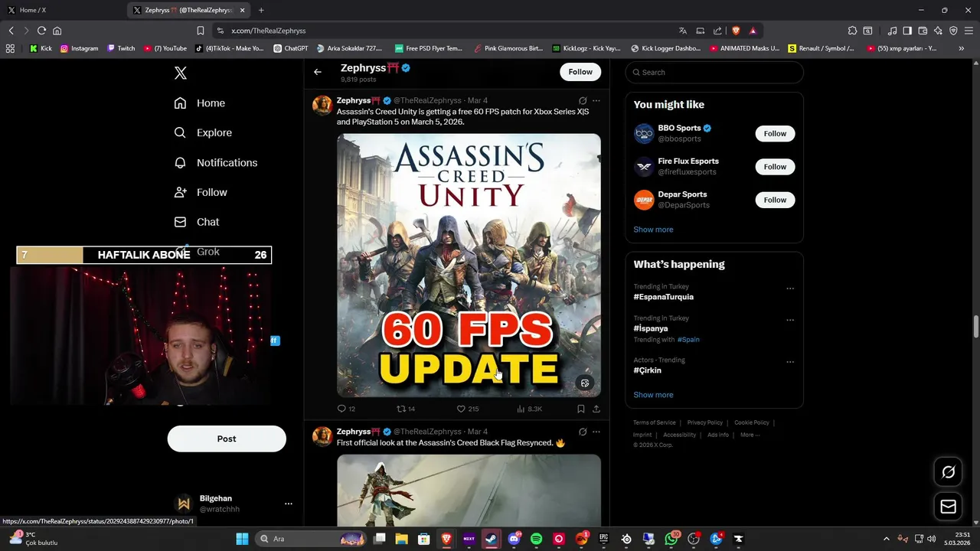Expand the More footer menu
Viewport: 980px width, 551px height.
(750, 435)
